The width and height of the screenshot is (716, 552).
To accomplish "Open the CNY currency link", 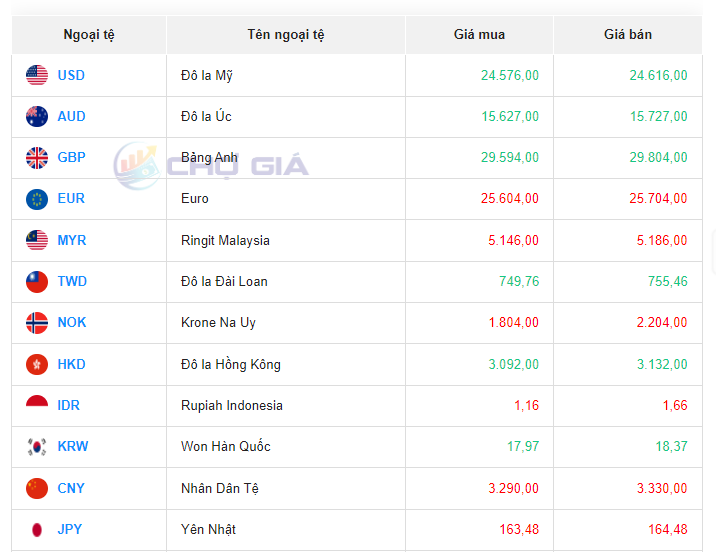I will (71, 488).
